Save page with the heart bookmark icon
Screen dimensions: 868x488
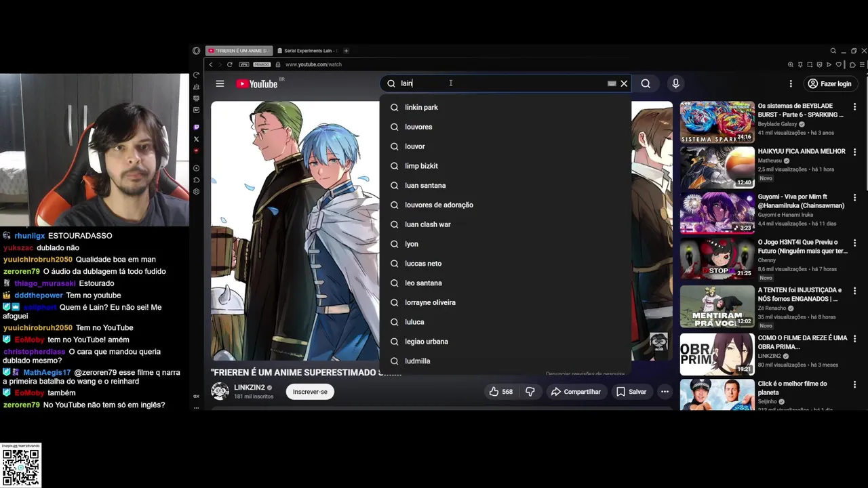tap(839, 64)
